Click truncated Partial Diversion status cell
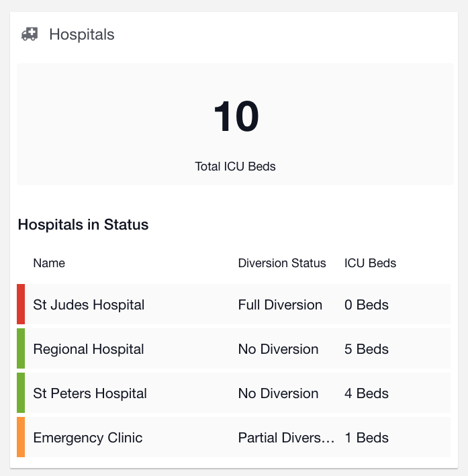 click(286, 438)
